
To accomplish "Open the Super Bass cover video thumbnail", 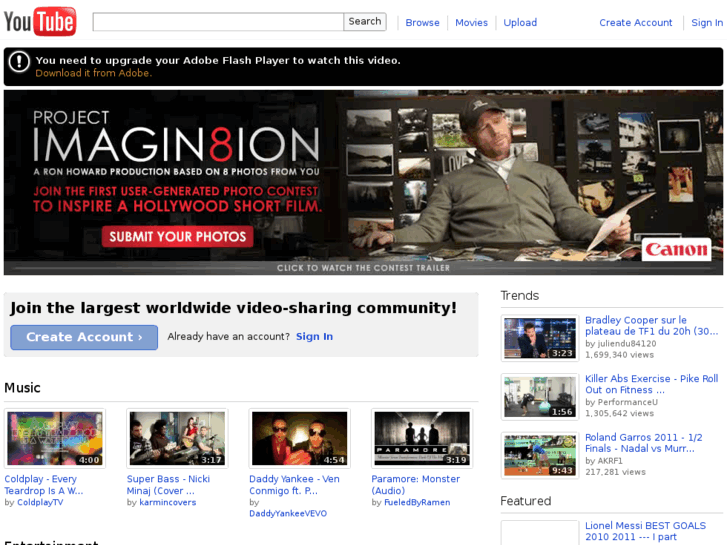I will (177, 438).
